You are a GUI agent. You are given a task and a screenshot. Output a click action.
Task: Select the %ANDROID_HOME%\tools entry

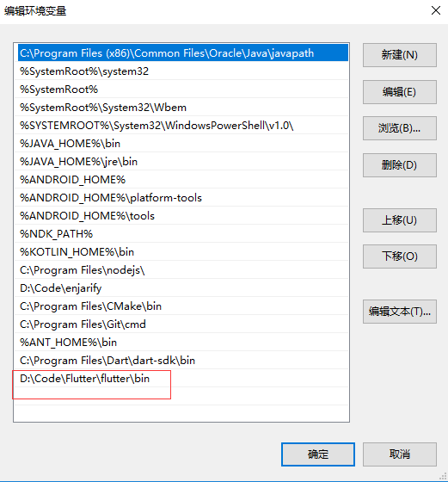(181, 216)
